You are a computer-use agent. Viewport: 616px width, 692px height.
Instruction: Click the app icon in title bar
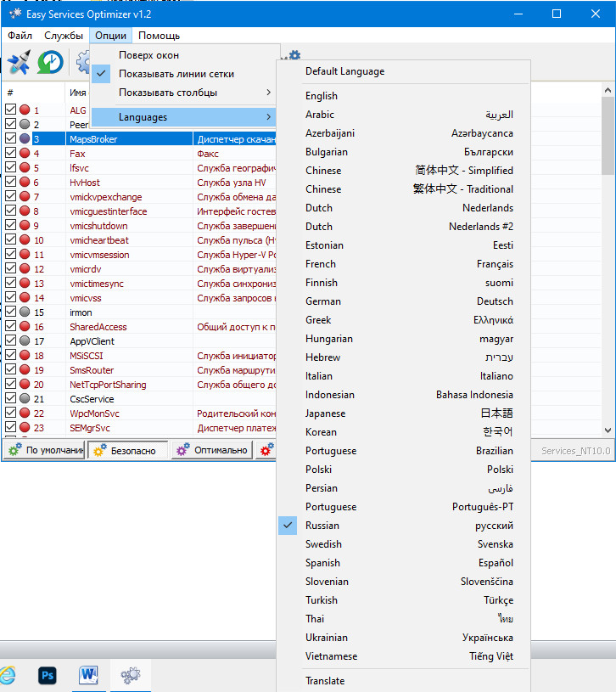click(x=15, y=14)
